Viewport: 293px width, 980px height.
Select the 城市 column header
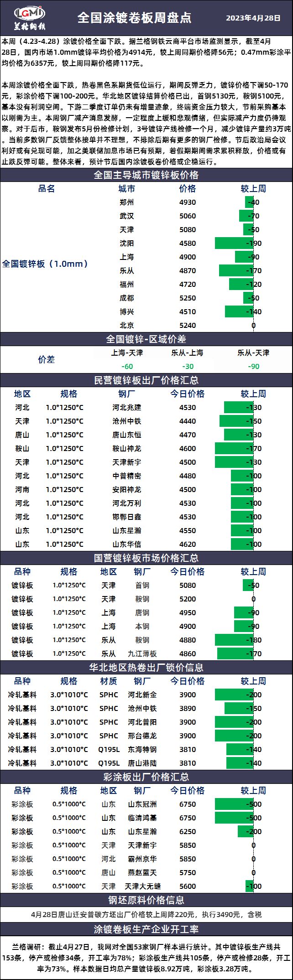(x=126, y=189)
